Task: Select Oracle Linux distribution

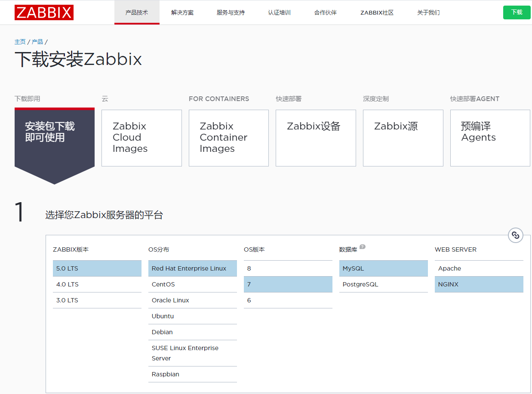Action: 193,300
